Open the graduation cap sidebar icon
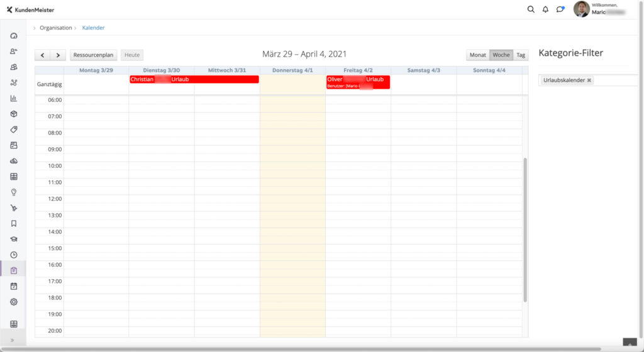This screenshot has height=352, width=644. click(x=14, y=239)
